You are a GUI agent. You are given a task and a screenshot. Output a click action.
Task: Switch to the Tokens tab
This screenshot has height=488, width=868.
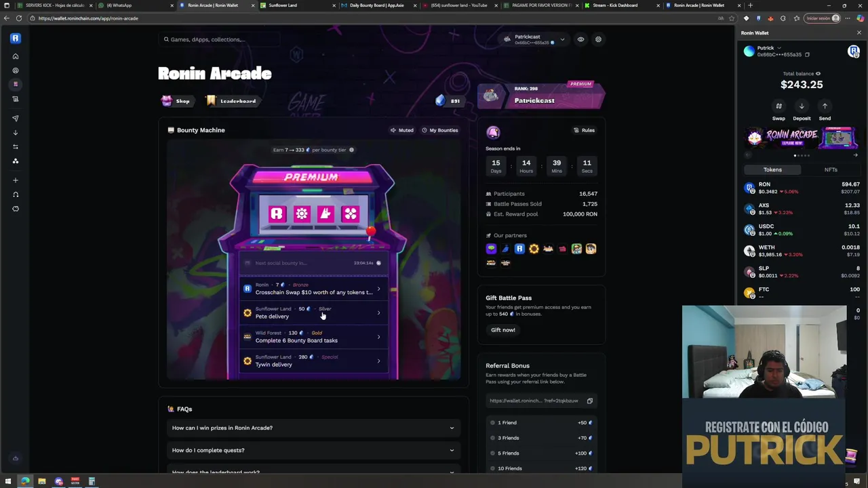772,169
